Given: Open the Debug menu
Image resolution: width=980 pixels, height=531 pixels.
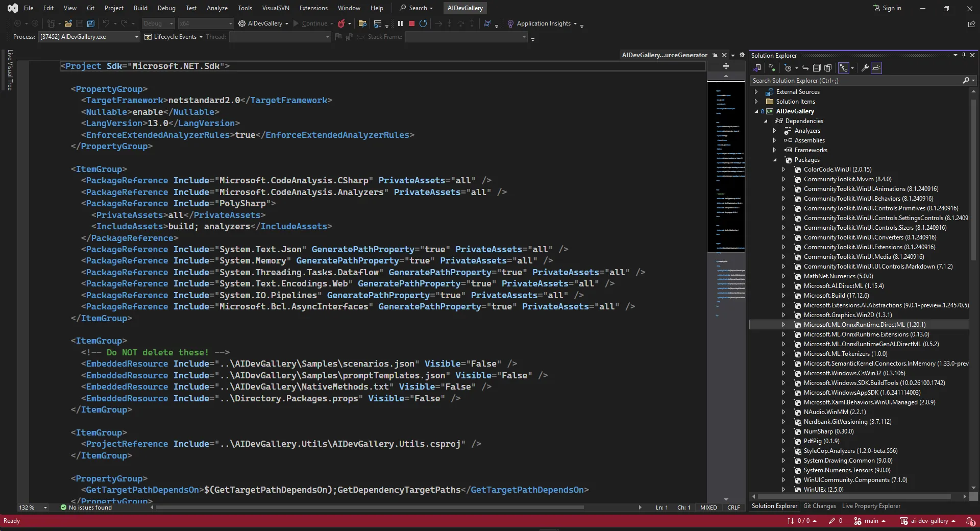Looking at the screenshot, I should (166, 8).
